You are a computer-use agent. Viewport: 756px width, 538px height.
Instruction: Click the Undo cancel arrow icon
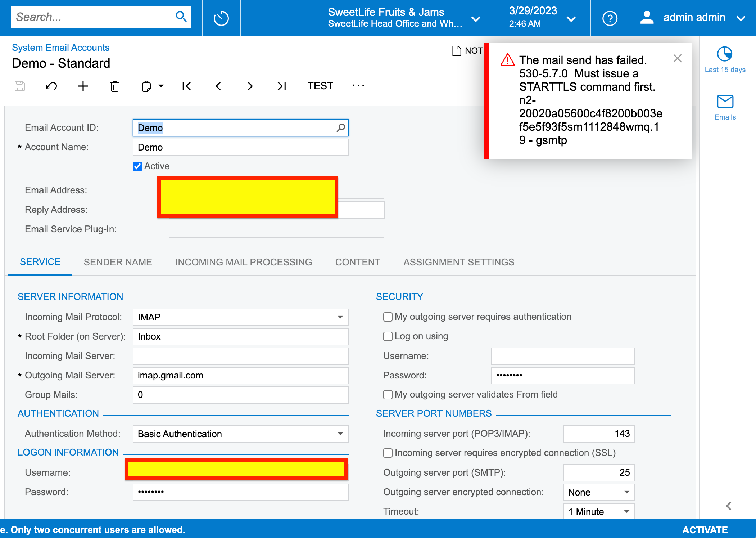pyautogui.click(x=51, y=86)
